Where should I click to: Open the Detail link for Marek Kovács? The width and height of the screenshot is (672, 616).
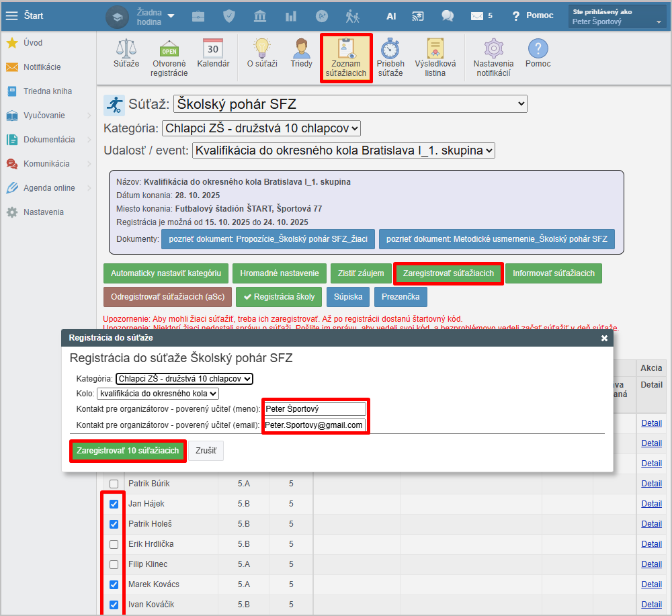[x=651, y=584]
